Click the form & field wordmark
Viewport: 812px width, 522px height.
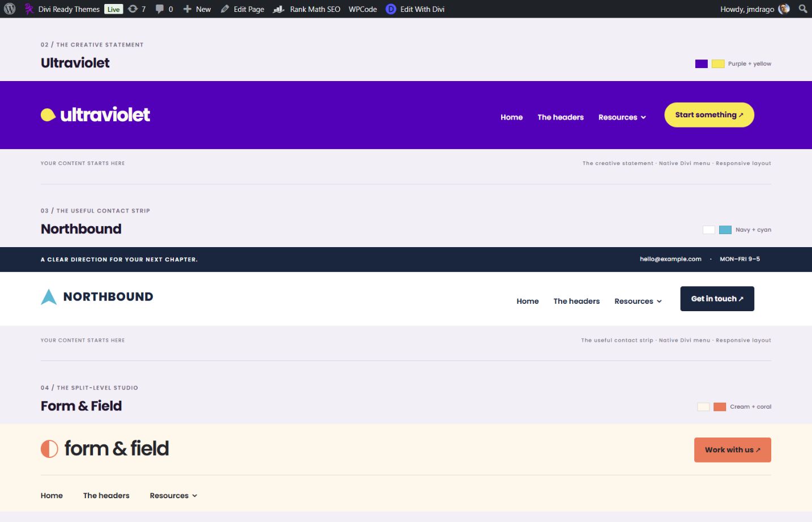[117, 448]
